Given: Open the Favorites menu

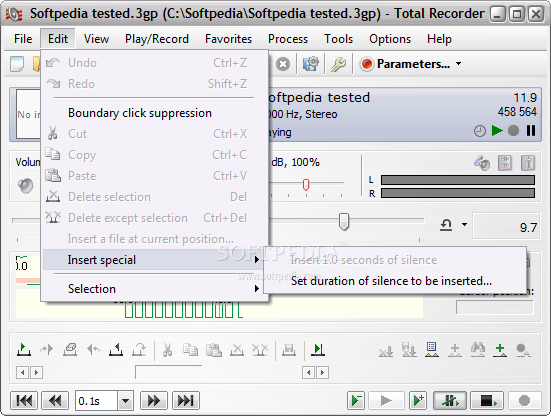Looking at the screenshot, I should [228, 39].
